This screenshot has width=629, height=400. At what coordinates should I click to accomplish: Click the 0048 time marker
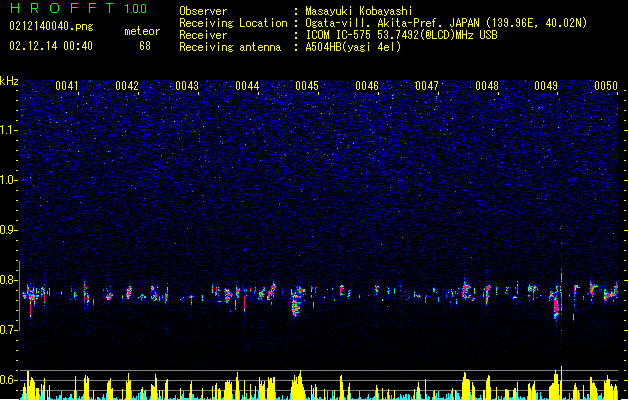click(487, 86)
